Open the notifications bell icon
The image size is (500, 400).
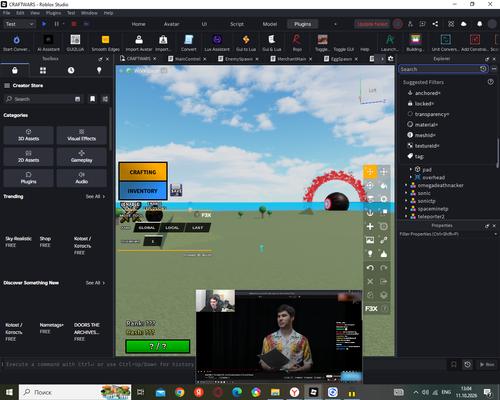point(479,24)
